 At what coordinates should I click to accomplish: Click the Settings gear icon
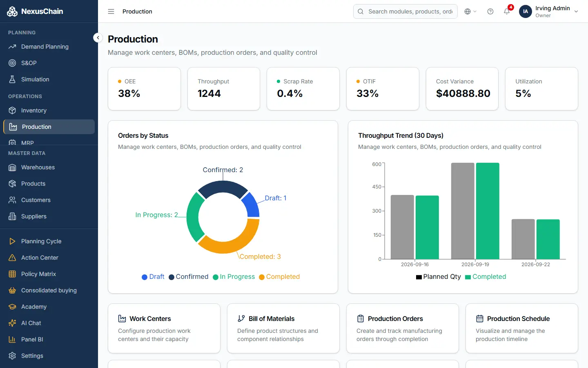click(x=12, y=356)
